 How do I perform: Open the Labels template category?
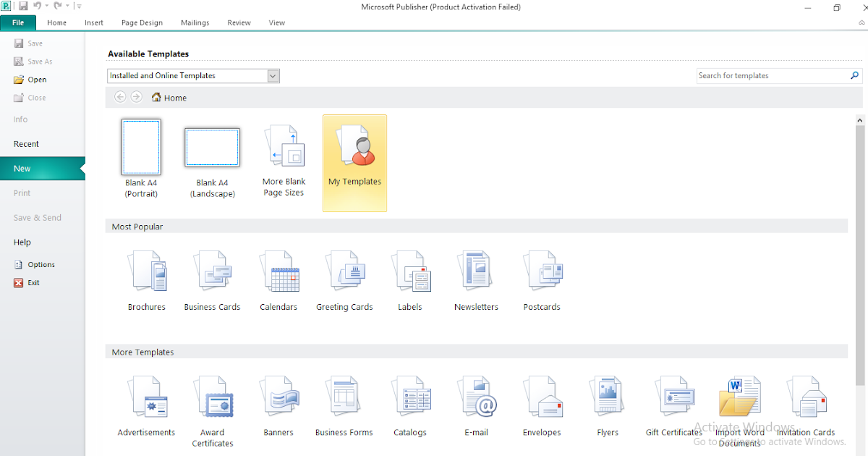410,281
